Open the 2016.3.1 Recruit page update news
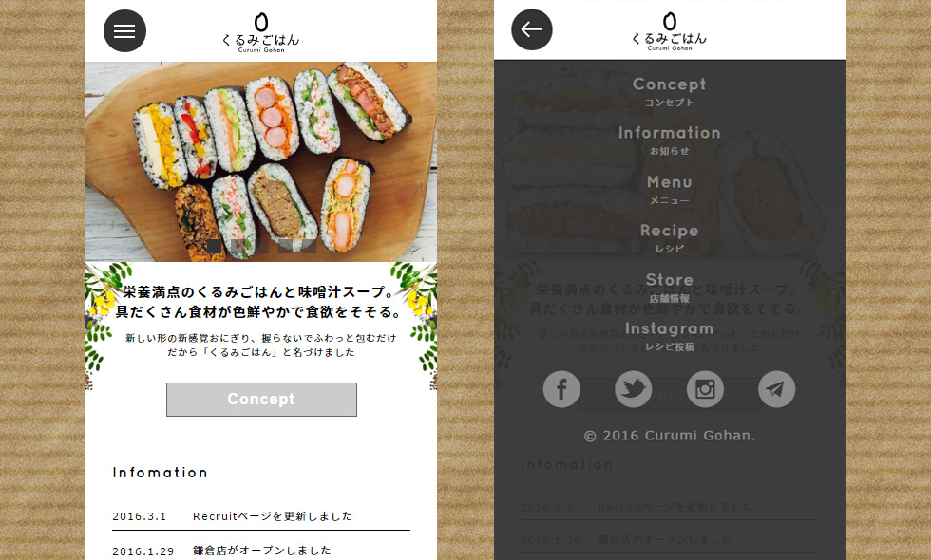Viewport: 931px width, 560px height. [x=261, y=516]
